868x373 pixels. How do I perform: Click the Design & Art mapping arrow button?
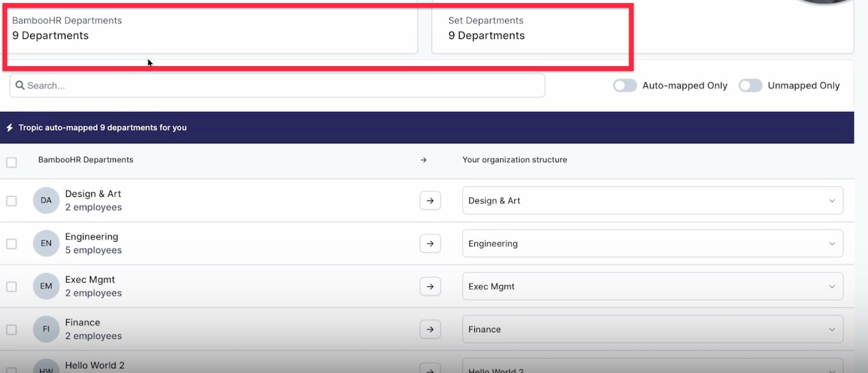tap(430, 201)
